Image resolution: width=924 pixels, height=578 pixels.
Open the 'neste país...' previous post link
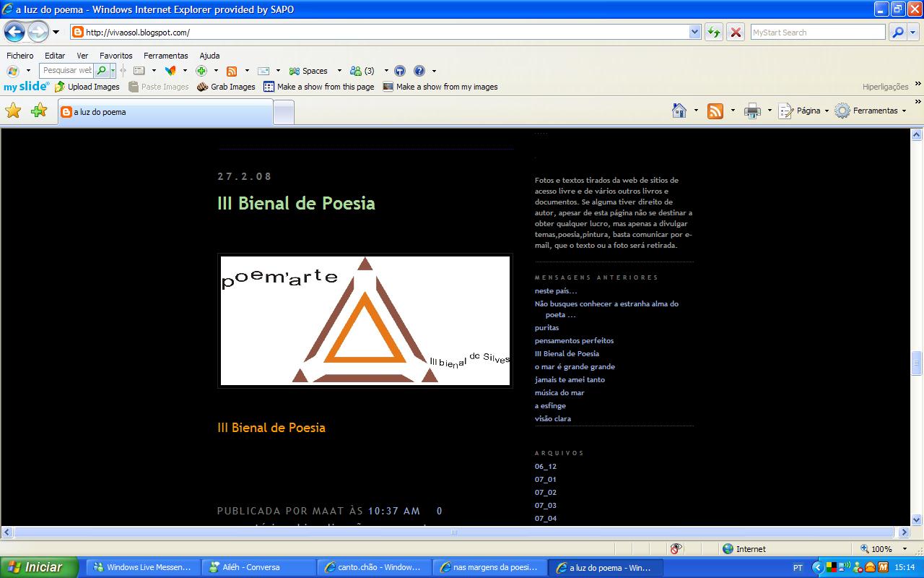click(x=556, y=291)
